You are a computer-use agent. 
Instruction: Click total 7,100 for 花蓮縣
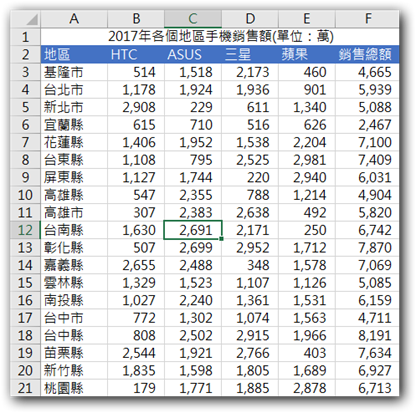[367, 142]
